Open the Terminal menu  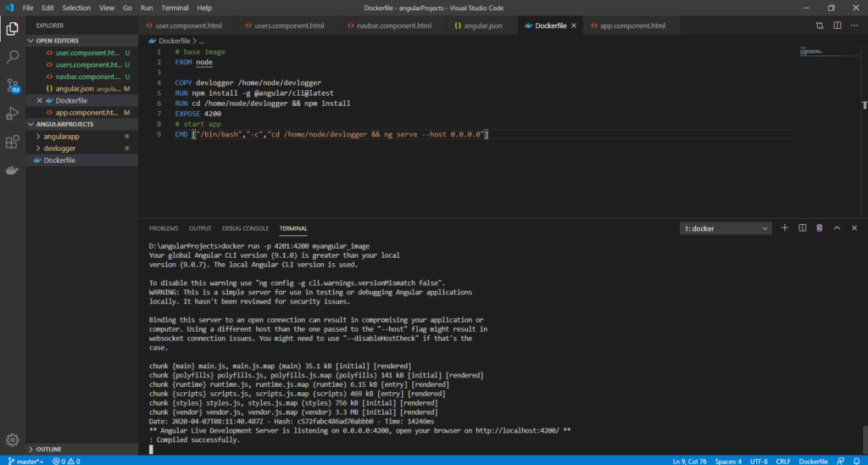click(175, 8)
